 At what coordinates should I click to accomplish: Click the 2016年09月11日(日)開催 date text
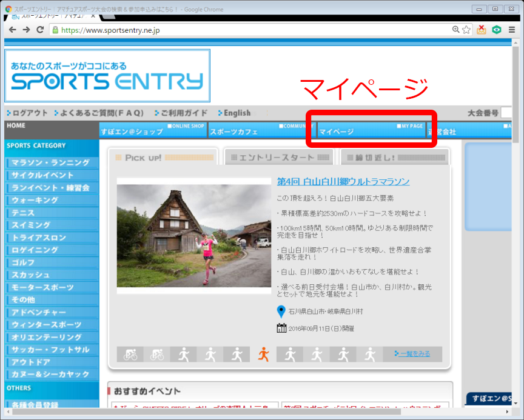321,328
